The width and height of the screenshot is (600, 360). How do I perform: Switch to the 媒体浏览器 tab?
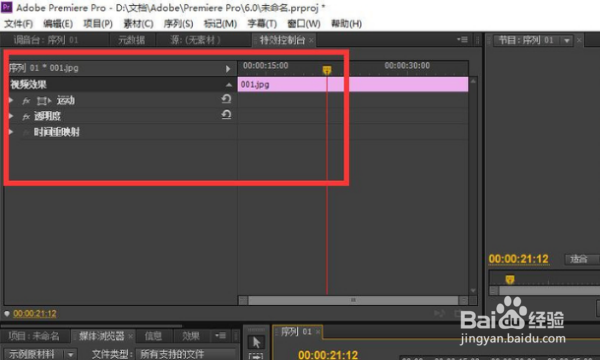pos(101,336)
